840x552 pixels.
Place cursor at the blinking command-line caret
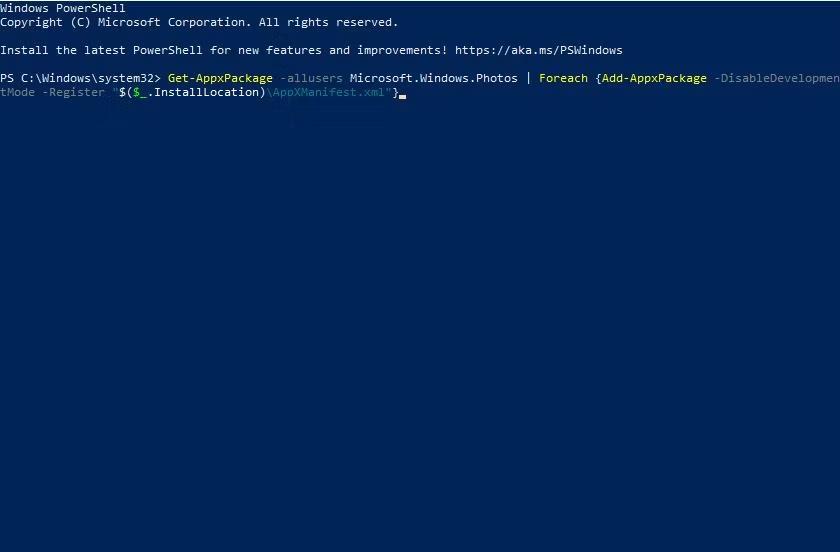[x=403, y=94]
